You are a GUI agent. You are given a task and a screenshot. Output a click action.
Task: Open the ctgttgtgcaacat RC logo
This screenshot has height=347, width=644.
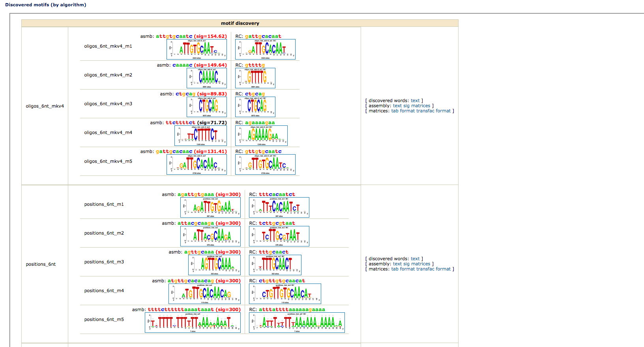285,294
